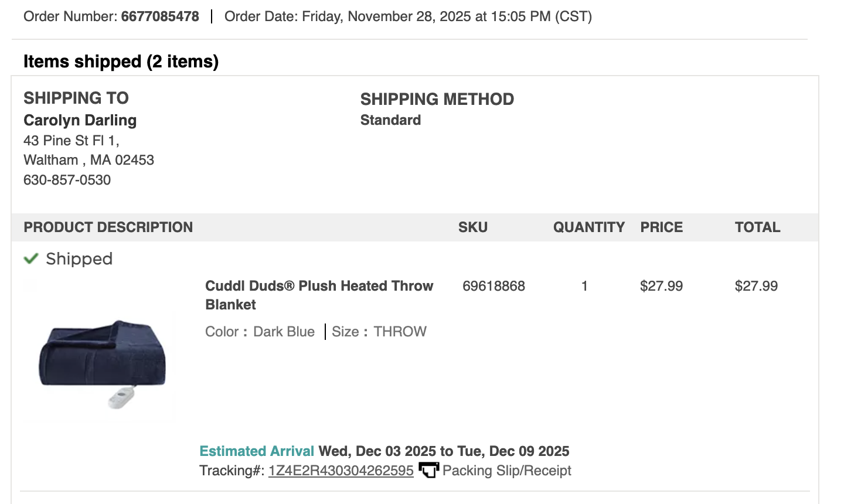Image resolution: width=844 pixels, height=504 pixels.
Task: Click the TOTAL column header
Action: pos(758,227)
